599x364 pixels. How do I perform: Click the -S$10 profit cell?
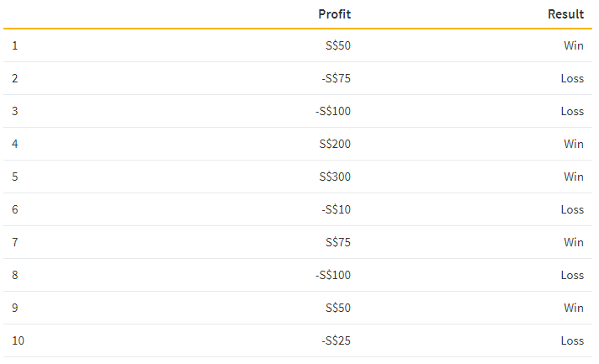pos(336,209)
